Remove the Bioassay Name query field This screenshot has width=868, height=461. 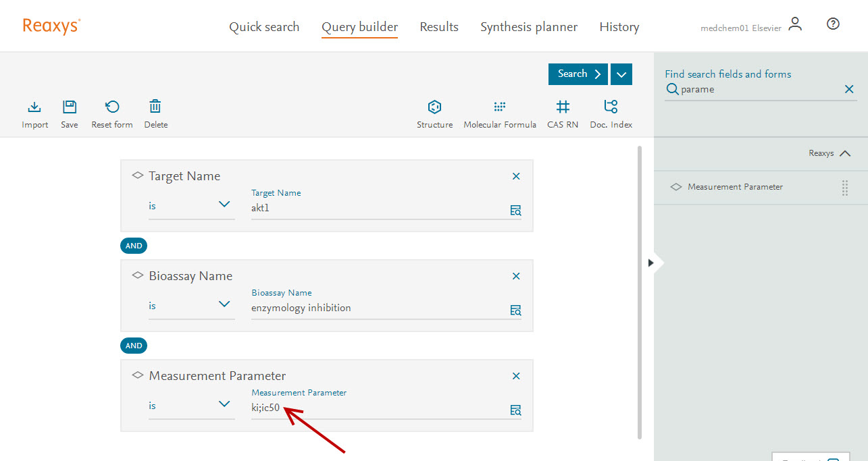coord(516,276)
